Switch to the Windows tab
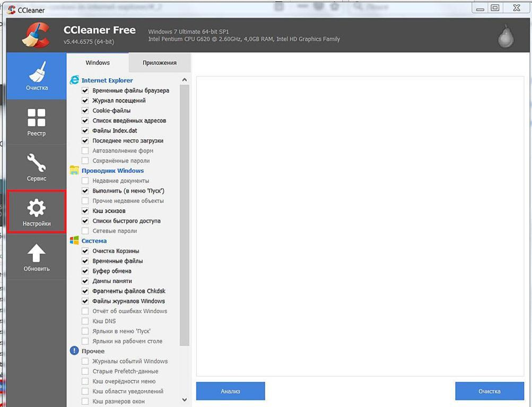532x407 pixels. pyautogui.click(x=98, y=63)
